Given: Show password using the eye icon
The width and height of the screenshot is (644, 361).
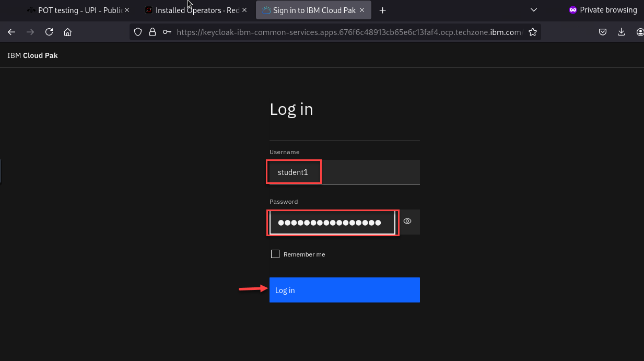Looking at the screenshot, I should (x=407, y=222).
